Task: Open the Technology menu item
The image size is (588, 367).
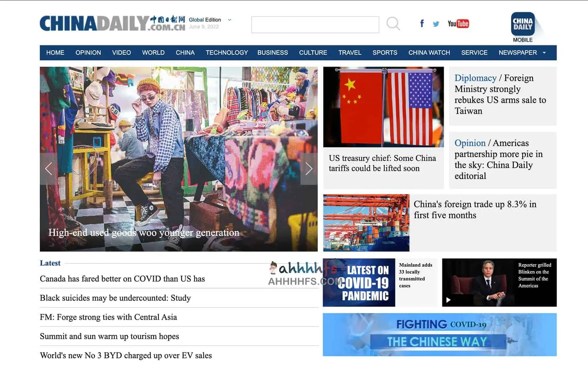Action: (x=227, y=53)
